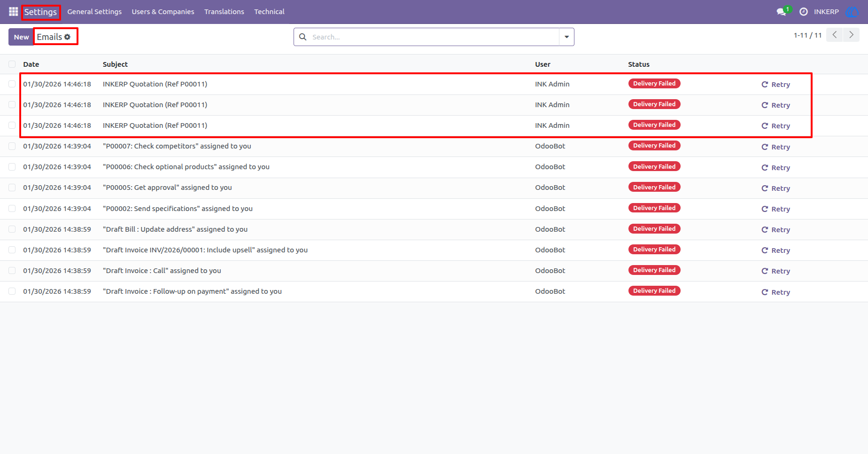868x454 pixels.
Task: Retry the "Include upsell" draft invoice email
Action: 775,250
